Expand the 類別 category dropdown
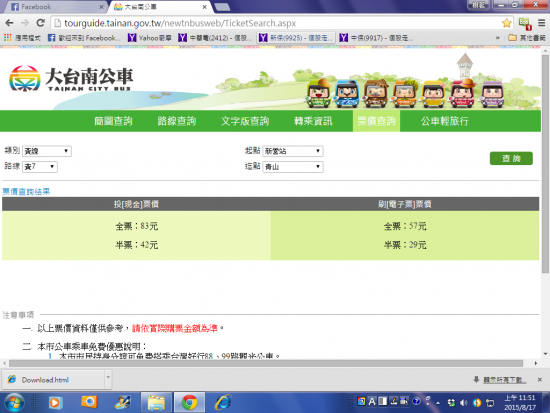 tap(47, 151)
